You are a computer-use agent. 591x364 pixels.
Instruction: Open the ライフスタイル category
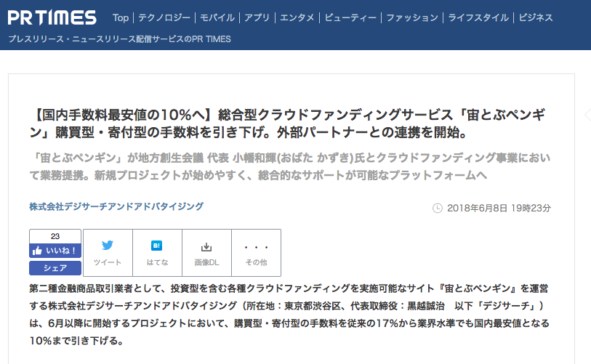[x=478, y=17]
